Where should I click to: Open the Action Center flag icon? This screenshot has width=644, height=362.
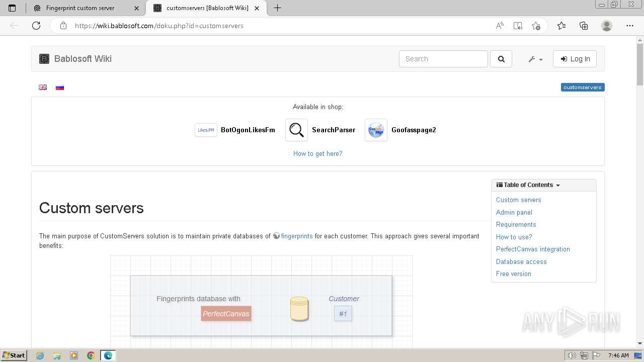595,355
